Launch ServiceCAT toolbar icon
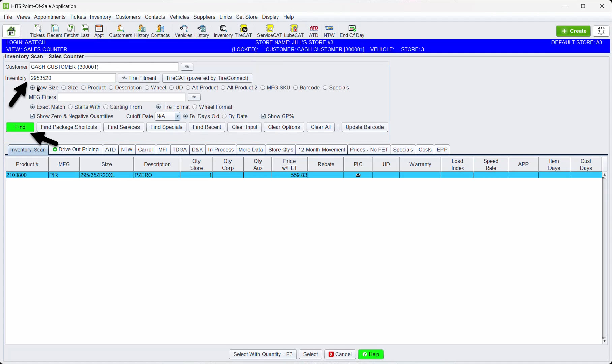The image size is (612, 364). [x=269, y=31]
